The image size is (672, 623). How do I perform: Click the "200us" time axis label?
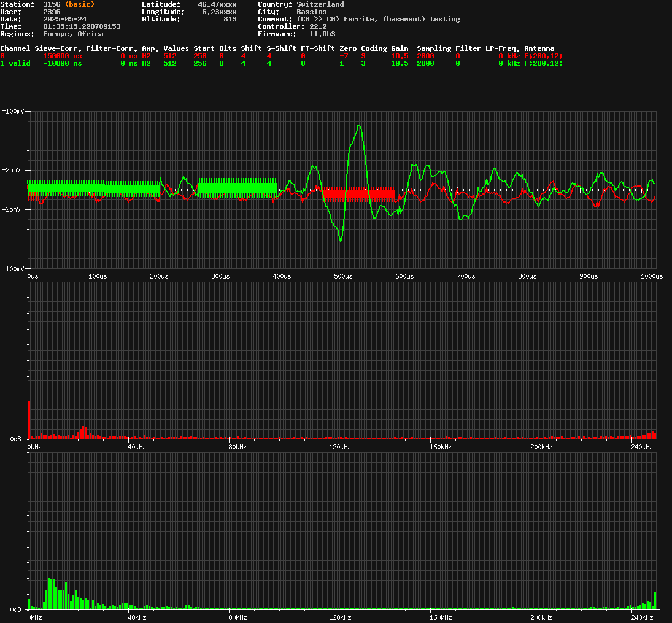pos(159,277)
